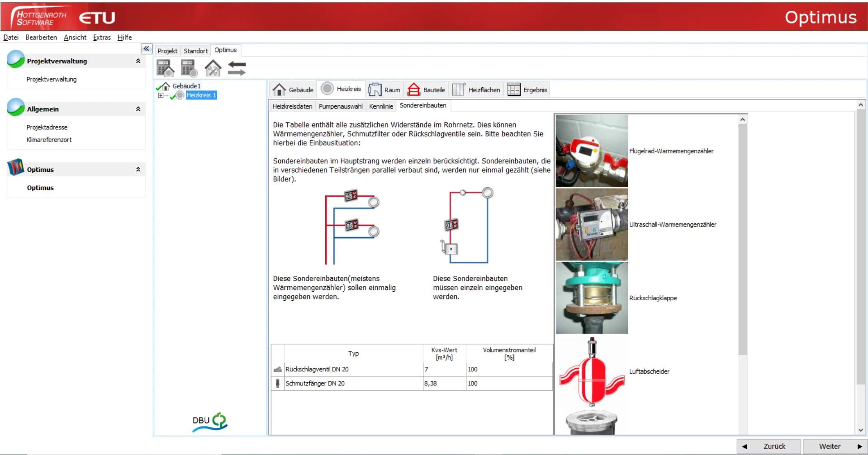Open the Klimareferenzort link

click(x=49, y=140)
